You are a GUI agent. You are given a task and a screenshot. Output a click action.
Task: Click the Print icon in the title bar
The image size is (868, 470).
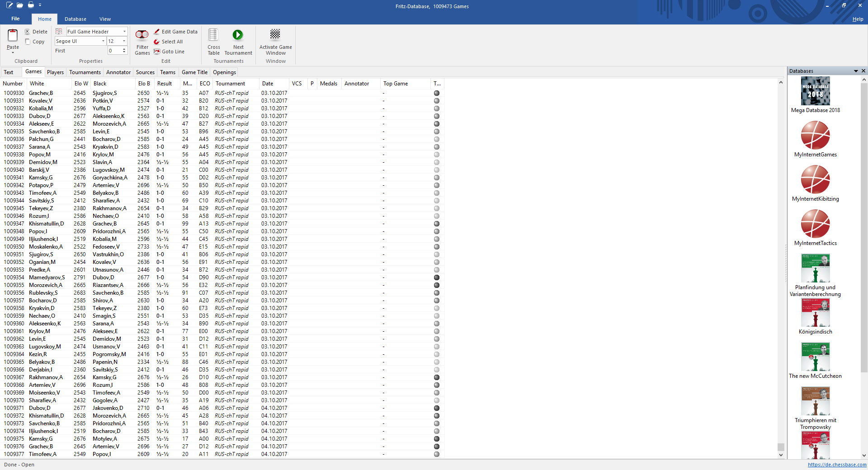tap(31, 5)
